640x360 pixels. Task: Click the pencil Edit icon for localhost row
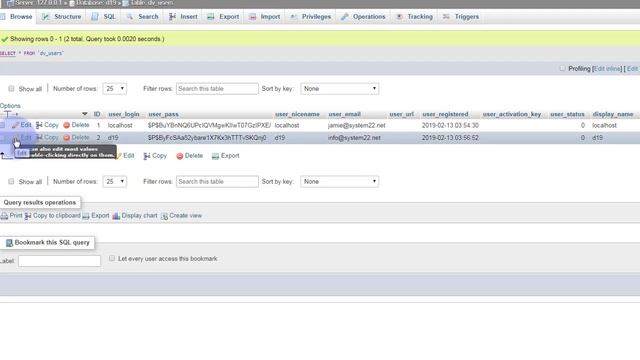click(16, 125)
